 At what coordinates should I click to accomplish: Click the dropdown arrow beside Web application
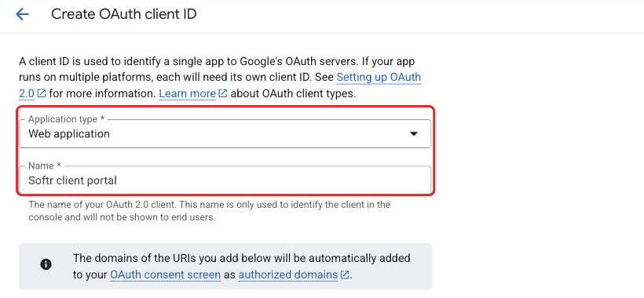414,133
